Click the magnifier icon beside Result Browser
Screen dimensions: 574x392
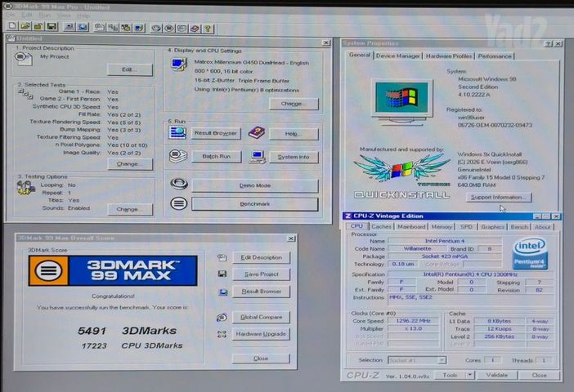(x=177, y=132)
